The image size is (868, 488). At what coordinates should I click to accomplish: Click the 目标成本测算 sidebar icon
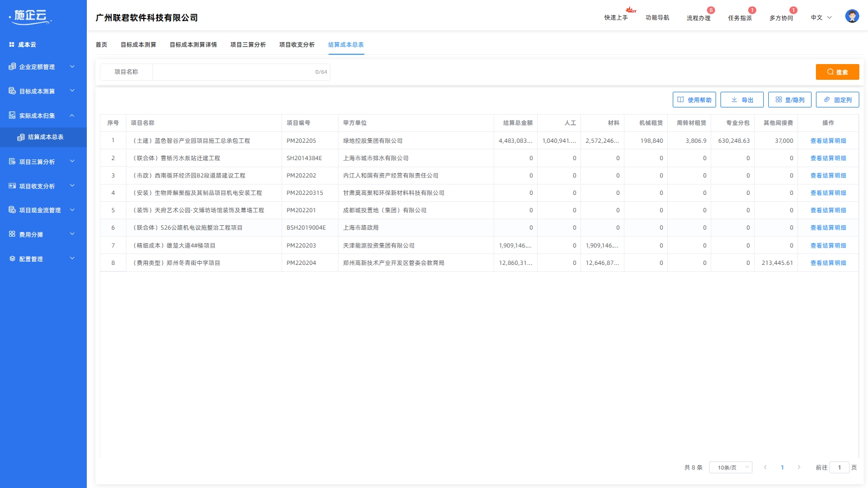[12, 91]
